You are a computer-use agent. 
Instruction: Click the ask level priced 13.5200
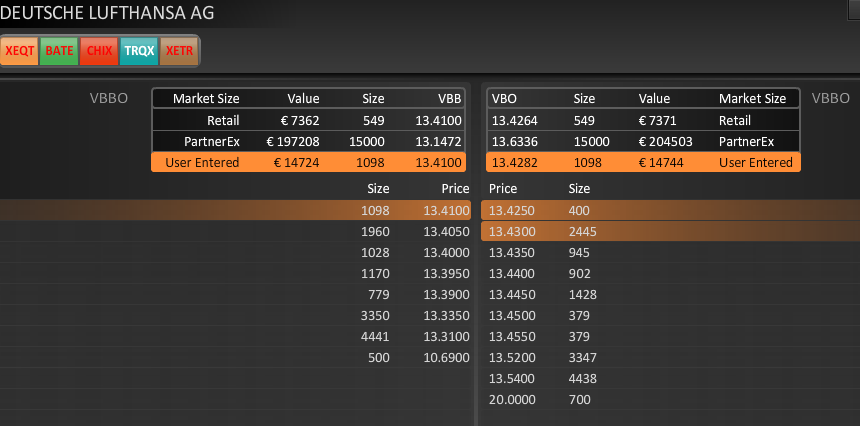click(x=511, y=357)
